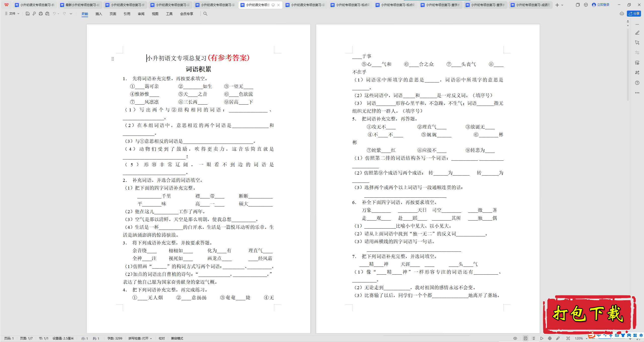Open the 插入 ribbon tab
The width and height of the screenshot is (644, 342).
[x=99, y=14]
